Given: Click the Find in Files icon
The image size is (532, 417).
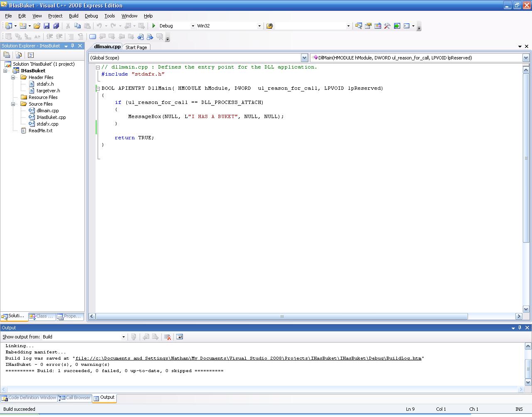Looking at the screenshot, I should [x=269, y=26].
